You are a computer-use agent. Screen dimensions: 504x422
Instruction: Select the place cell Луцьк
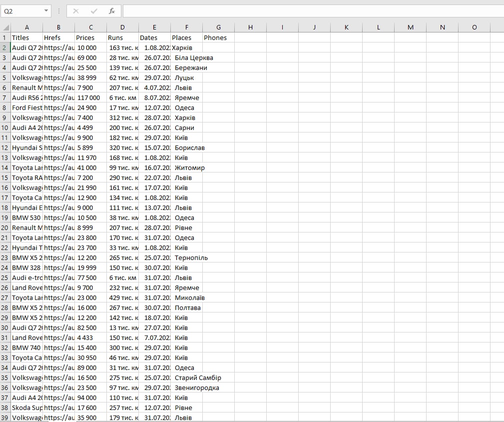click(186, 77)
